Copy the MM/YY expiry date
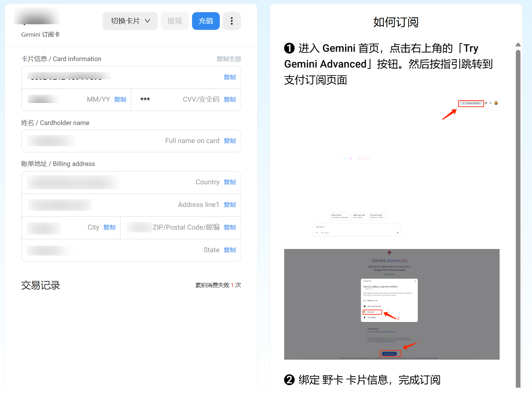 tap(120, 100)
